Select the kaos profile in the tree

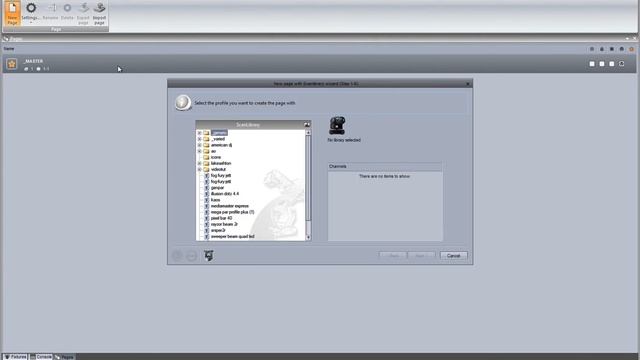tap(215, 200)
